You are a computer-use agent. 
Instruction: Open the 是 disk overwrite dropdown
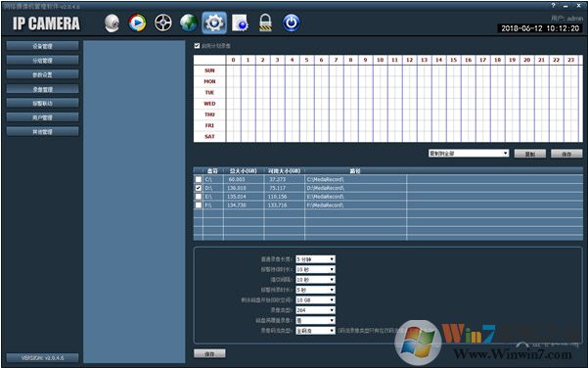[x=315, y=320]
